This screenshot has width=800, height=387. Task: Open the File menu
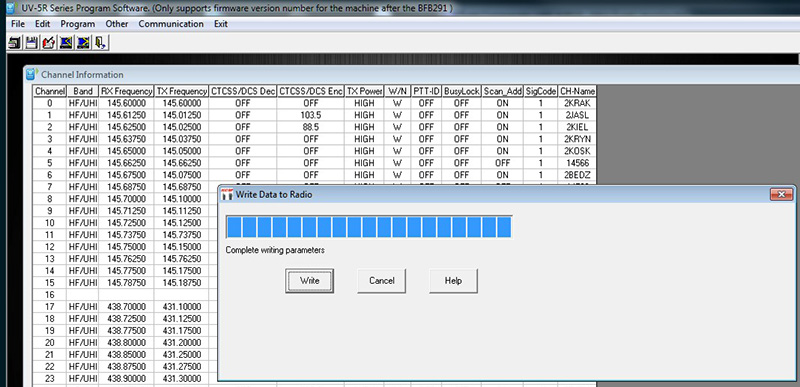17,24
